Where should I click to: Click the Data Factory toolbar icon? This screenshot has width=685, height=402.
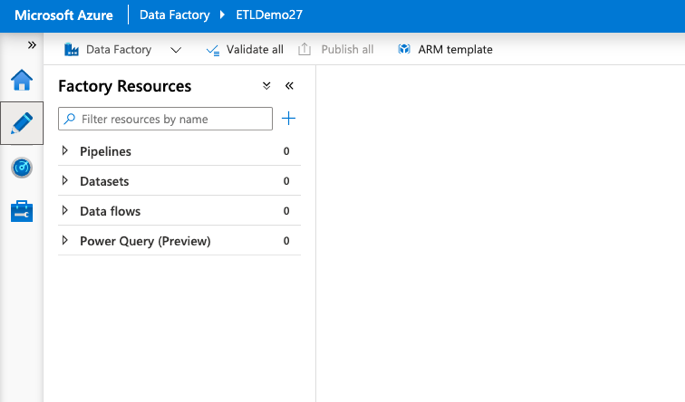(x=72, y=49)
